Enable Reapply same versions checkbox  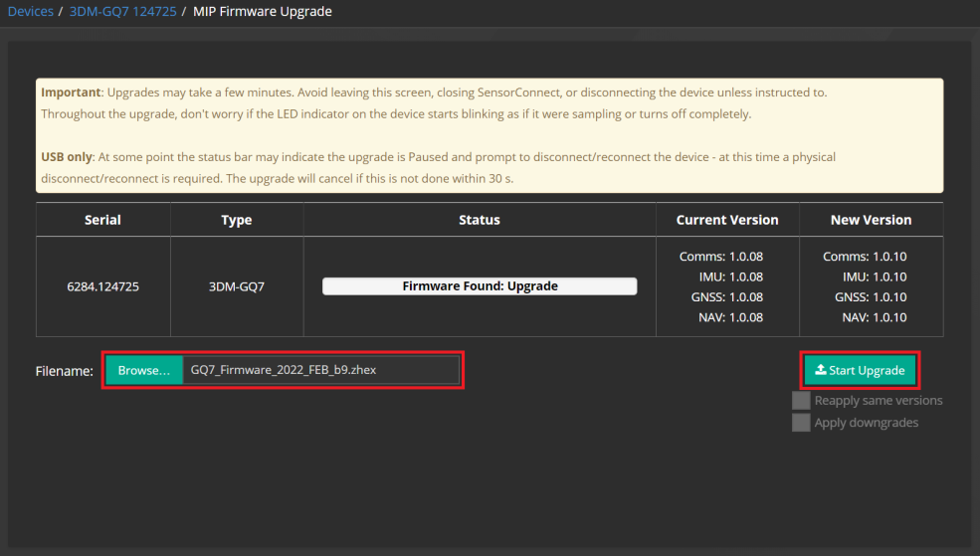[801, 401]
